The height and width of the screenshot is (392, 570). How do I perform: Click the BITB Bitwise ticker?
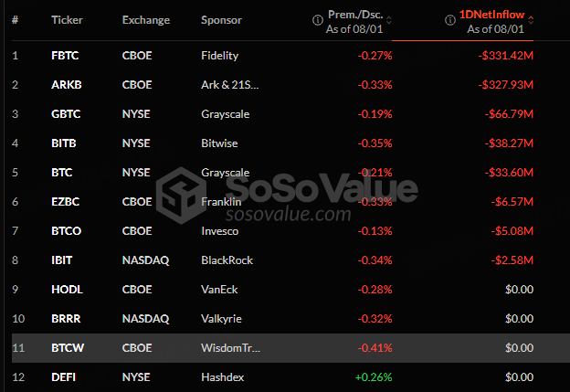65,143
